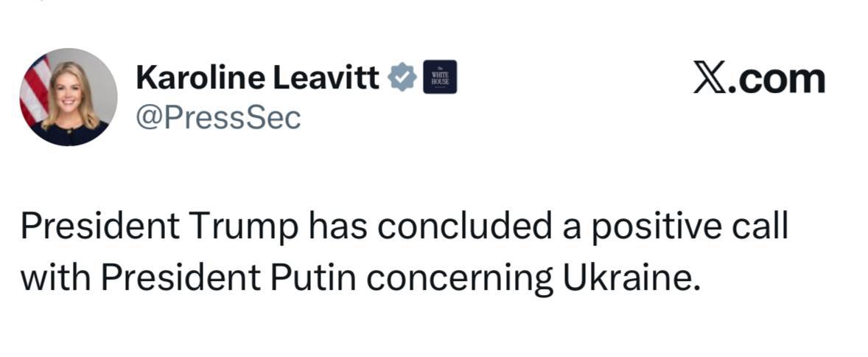
Task: Click the X logo letter
Action: pos(708,79)
